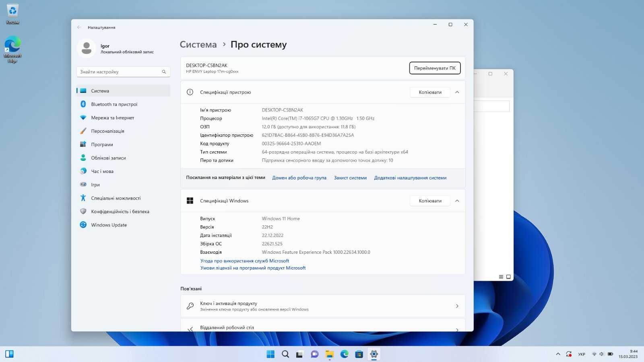This screenshot has width=644, height=362.
Task: Copy device specifications with Копіювати
Action: coord(430,92)
